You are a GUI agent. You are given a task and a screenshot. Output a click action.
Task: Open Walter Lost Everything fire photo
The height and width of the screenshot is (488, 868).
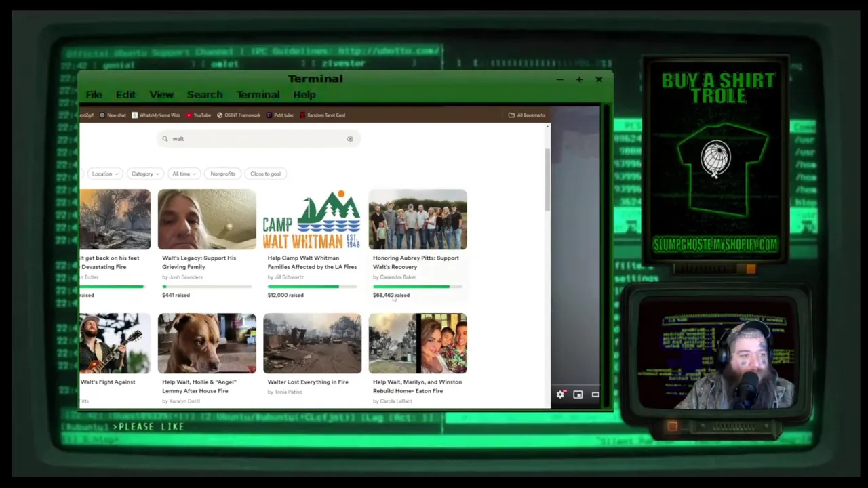coord(312,343)
